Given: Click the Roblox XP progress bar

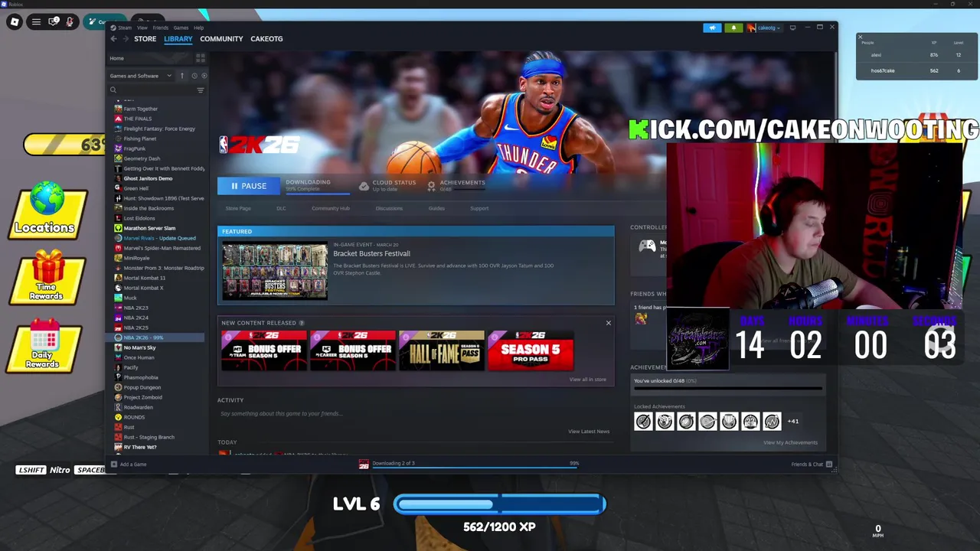Looking at the screenshot, I should point(500,504).
